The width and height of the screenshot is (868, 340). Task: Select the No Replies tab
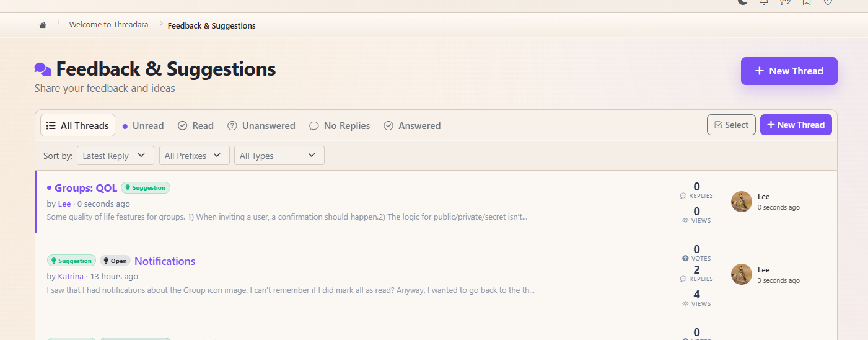pos(340,126)
